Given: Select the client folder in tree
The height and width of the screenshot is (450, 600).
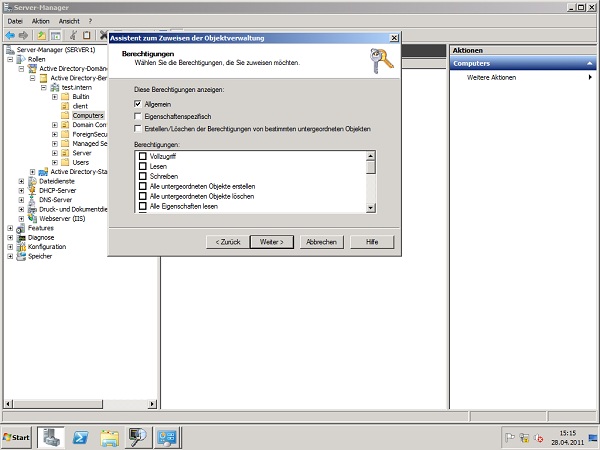Looking at the screenshot, I should 80,106.
